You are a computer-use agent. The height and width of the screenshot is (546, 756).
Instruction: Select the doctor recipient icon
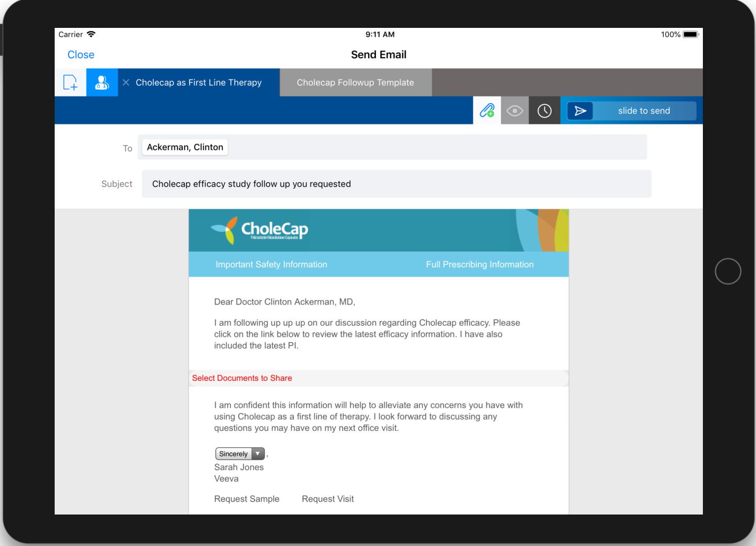pos(102,83)
